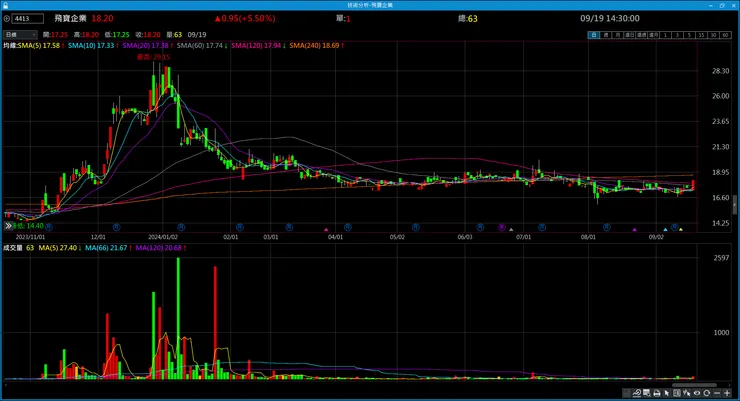
Task: Click the timestamp 09/19 14:30:00
Action: click(x=610, y=18)
